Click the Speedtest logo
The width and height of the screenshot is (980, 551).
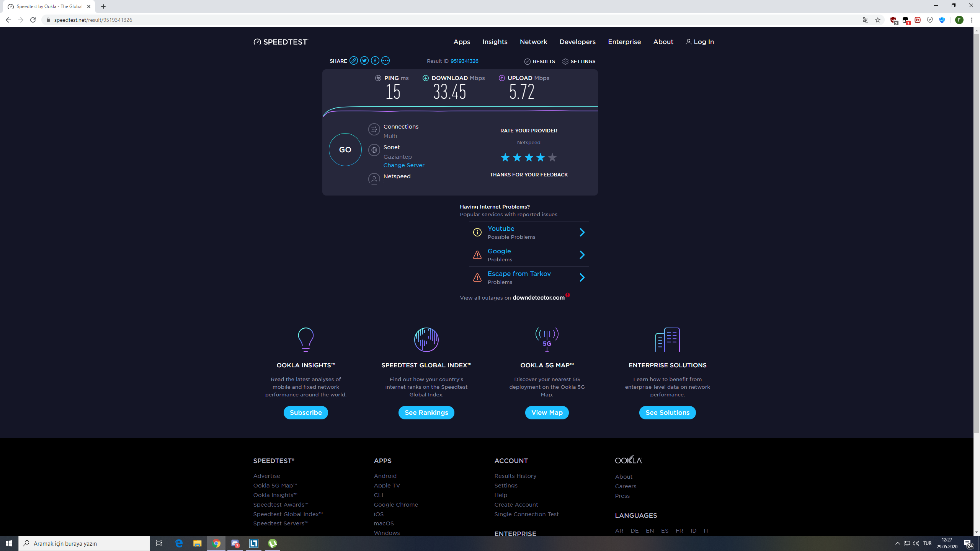click(281, 42)
